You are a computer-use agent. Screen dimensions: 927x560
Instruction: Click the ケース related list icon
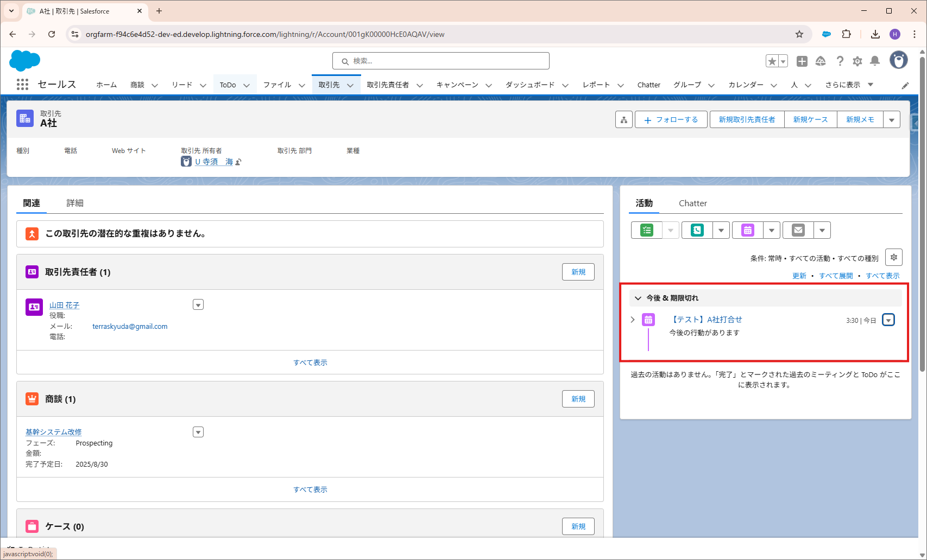(32, 526)
